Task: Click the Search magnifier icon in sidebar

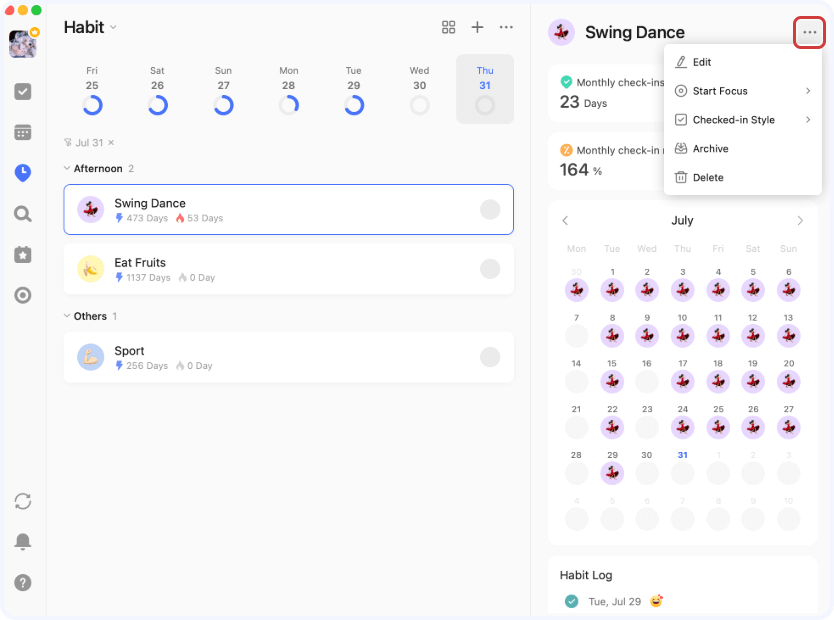Action: (23, 214)
